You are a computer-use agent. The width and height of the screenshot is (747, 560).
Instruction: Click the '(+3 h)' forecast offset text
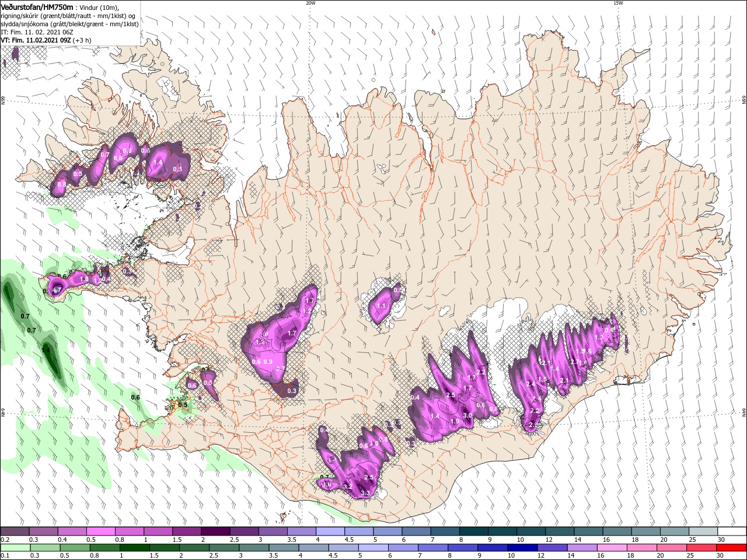(x=82, y=40)
